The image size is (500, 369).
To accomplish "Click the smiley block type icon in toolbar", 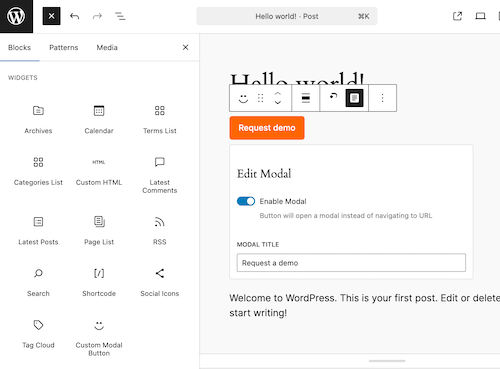I will tap(243, 98).
